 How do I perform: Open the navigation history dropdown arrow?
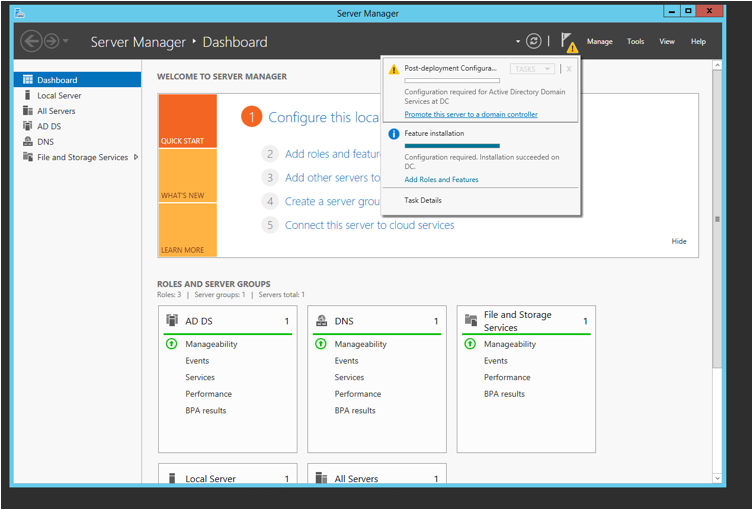point(66,41)
